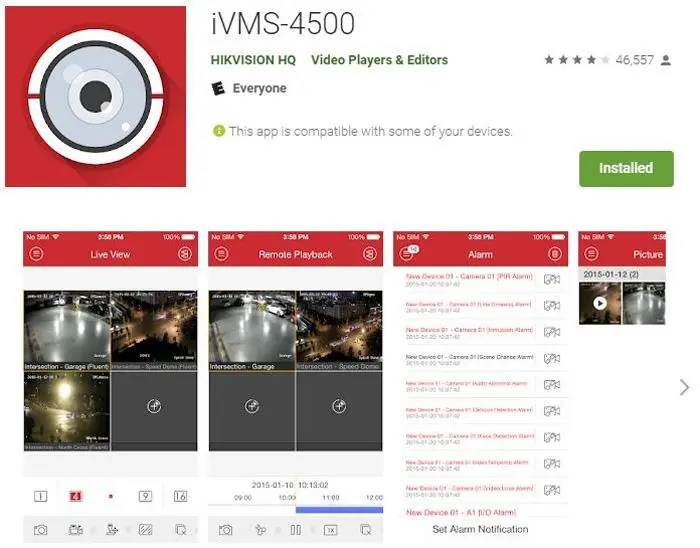Viewport: 700px width, 548px height.
Task: Click the 09:00 mark on playback timeline
Action: point(243,497)
